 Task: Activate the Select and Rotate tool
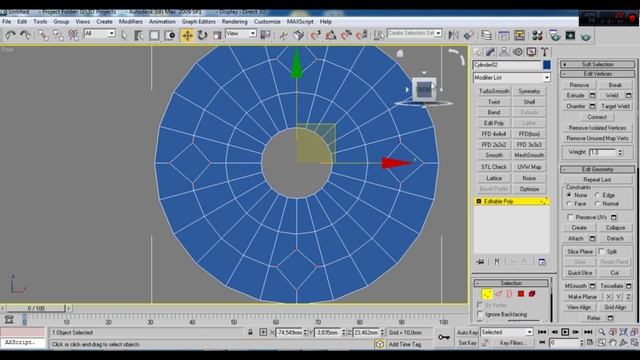[x=202, y=36]
